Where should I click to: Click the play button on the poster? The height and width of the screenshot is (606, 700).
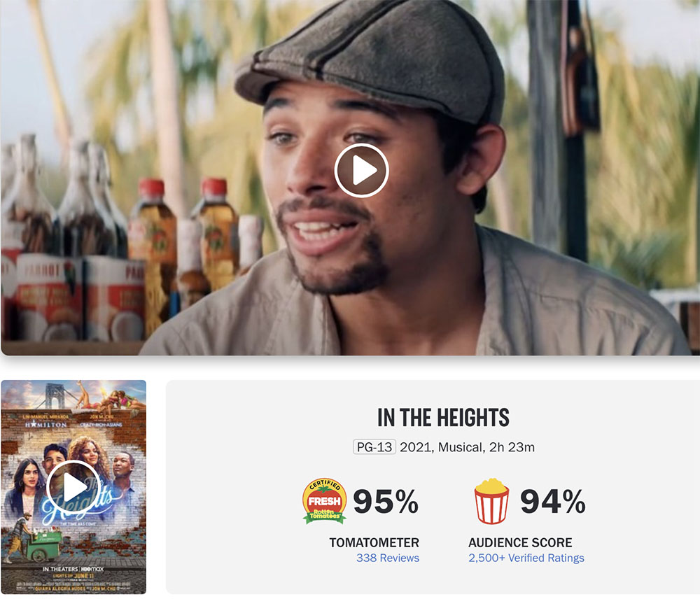(x=73, y=487)
